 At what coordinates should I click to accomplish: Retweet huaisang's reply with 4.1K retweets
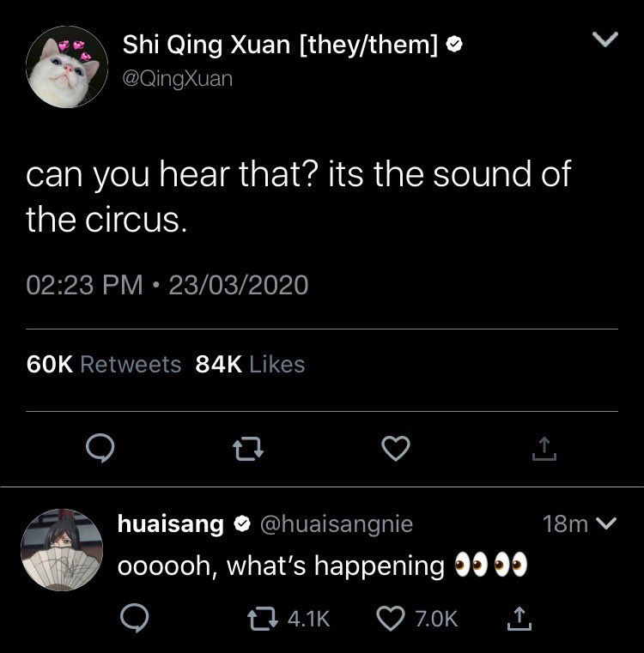289,619
